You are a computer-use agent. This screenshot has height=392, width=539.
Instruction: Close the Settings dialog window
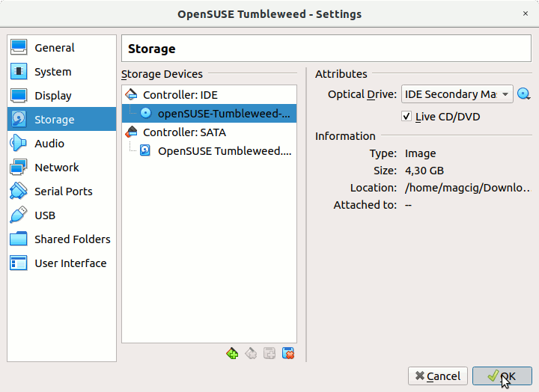pos(526,13)
